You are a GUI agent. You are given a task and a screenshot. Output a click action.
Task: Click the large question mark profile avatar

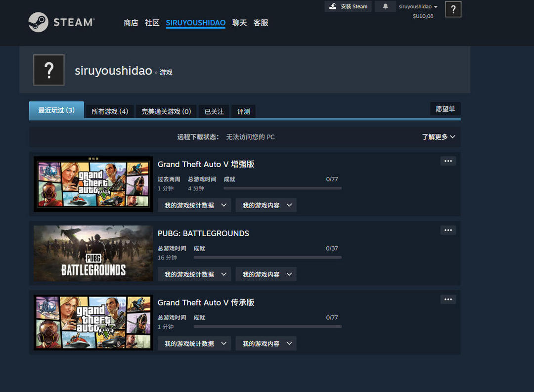[x=48, y=70]
